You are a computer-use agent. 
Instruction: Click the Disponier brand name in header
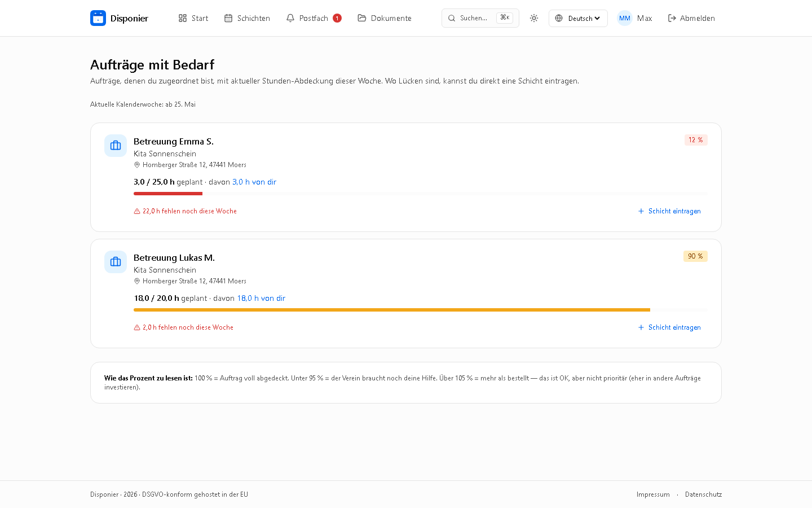click(x=129, y=18)
